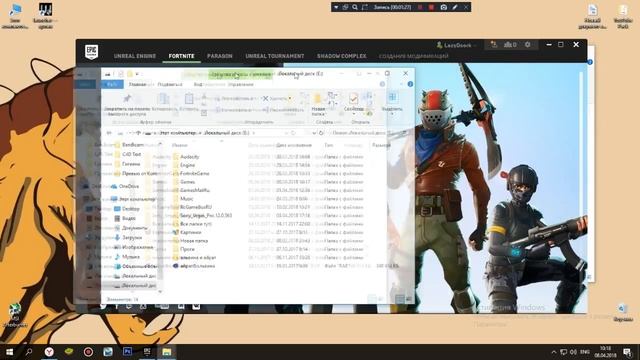This screenshot has width=640, height=360.
Task: Open taskbar search
Action: click(29, 352)
